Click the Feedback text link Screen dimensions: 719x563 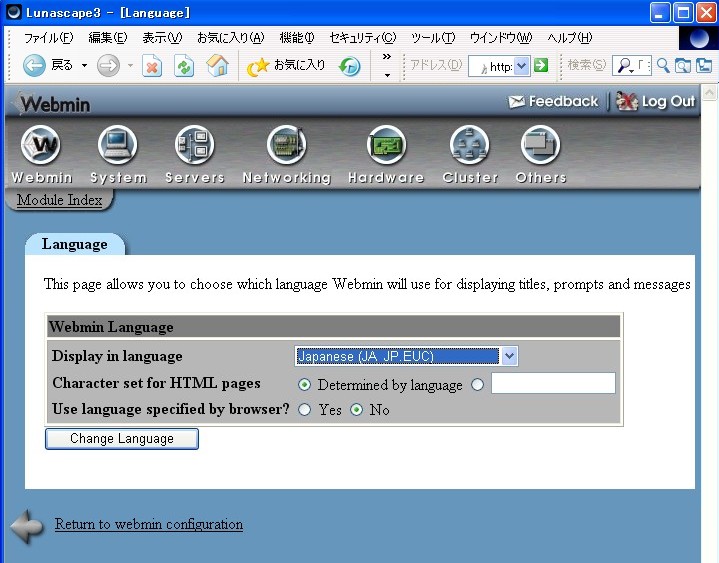pos(563,101)
